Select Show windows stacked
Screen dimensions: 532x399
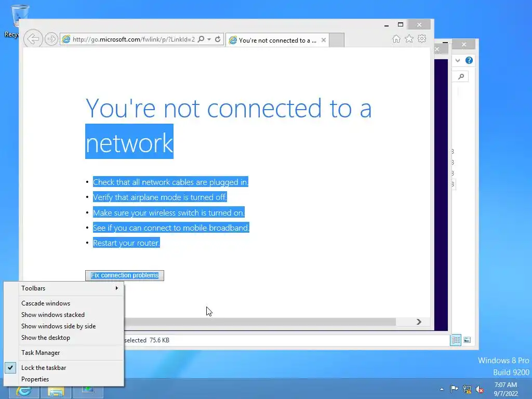point(53,315)
